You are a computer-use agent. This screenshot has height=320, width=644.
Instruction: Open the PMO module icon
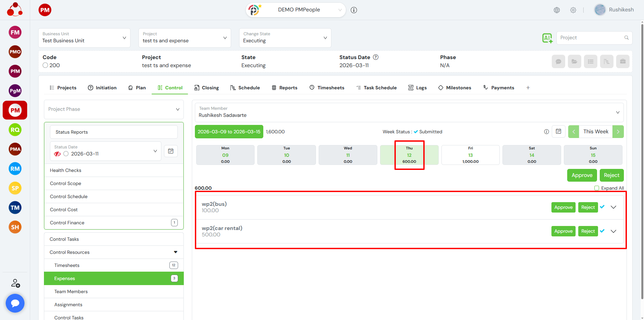coord(15,52)
